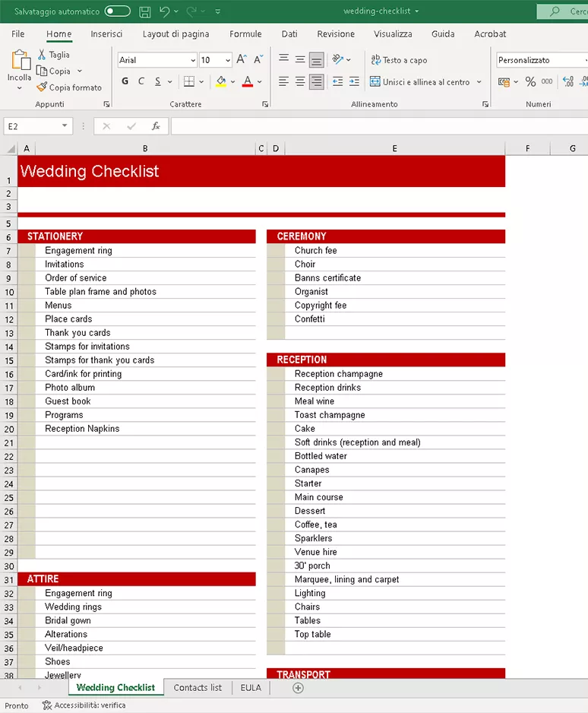The height and width of the screenshot is (713, 588).
Task: Click the Incolla paste icon
Action: 21,59
